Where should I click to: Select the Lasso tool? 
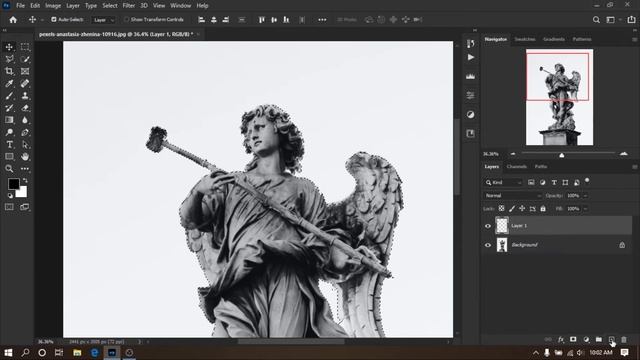pos(9,59)
